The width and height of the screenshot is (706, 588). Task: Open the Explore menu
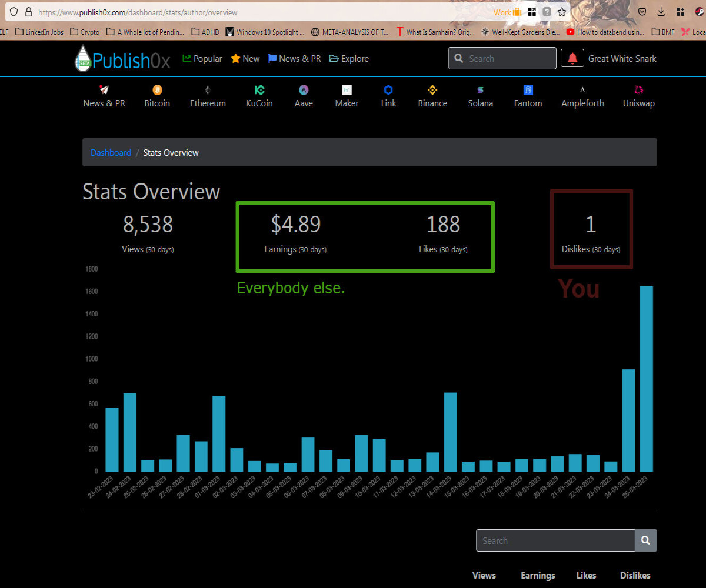(349, 58)
